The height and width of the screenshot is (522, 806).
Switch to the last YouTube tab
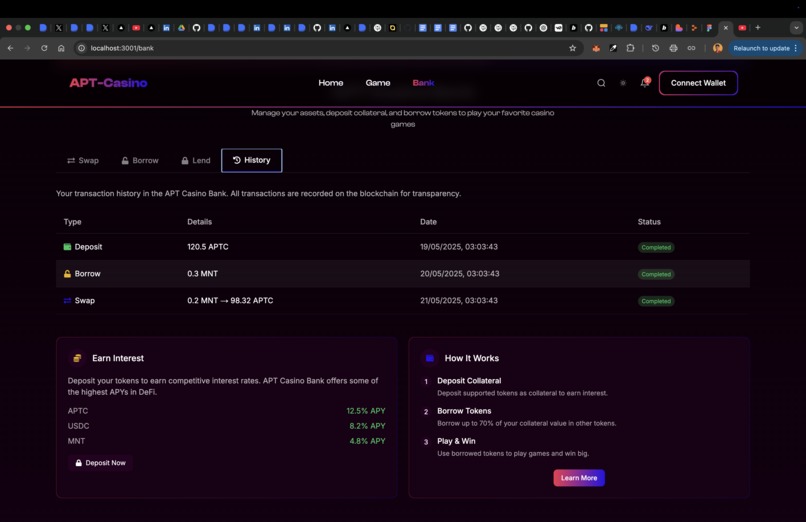tap(742, 28)
